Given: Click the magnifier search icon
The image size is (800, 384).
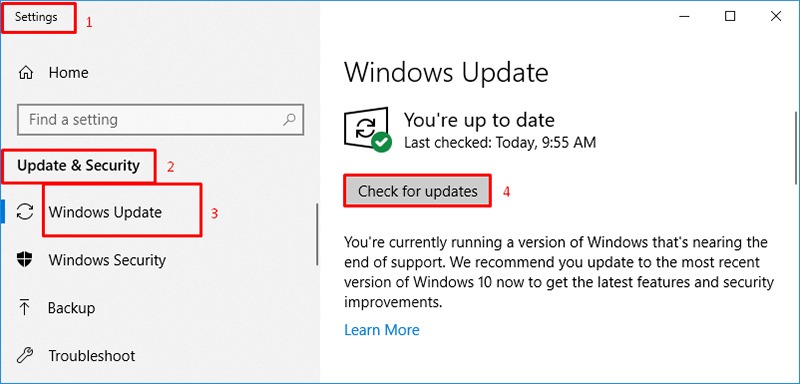Looking at the screenshot, I should (x=289, y=120).
